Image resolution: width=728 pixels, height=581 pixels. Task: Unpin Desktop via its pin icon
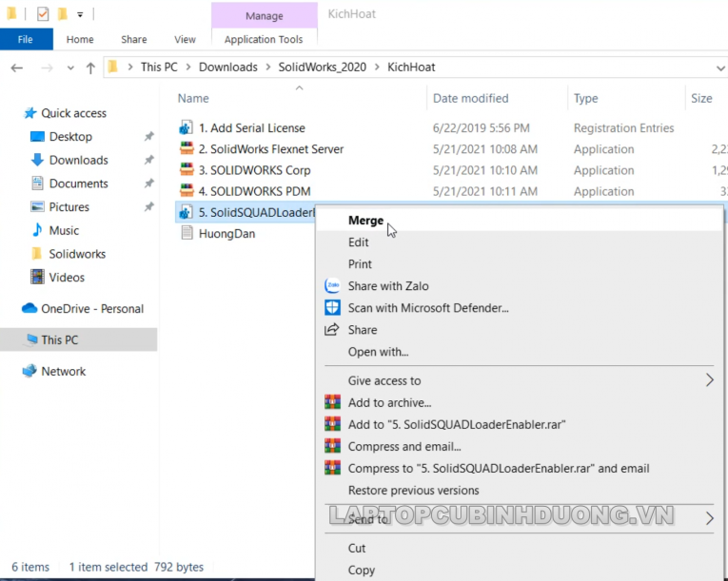(x=148, y=136)
